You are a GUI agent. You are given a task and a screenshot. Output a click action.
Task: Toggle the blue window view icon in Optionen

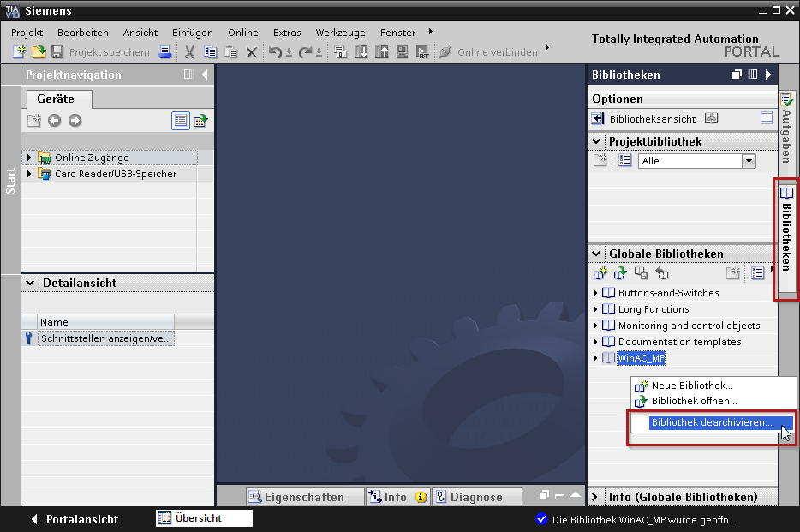coord(767,118)
